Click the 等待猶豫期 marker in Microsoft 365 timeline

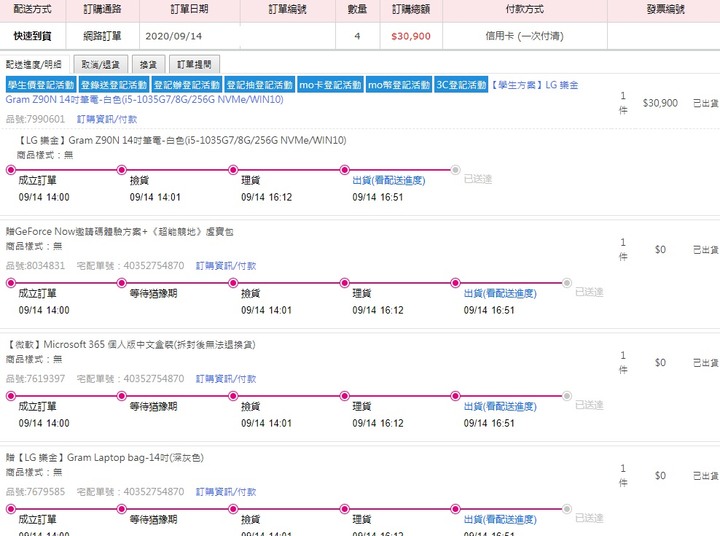click(x=122, y=396)
